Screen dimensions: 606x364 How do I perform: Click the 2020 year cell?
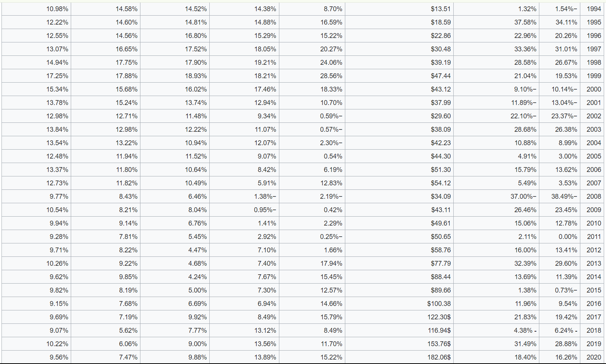[x=593, y=357]
